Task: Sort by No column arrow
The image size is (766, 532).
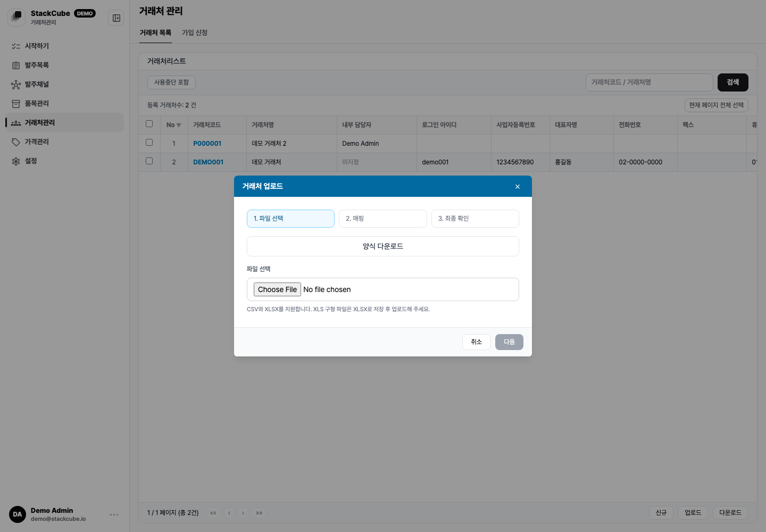Action: 179,126
